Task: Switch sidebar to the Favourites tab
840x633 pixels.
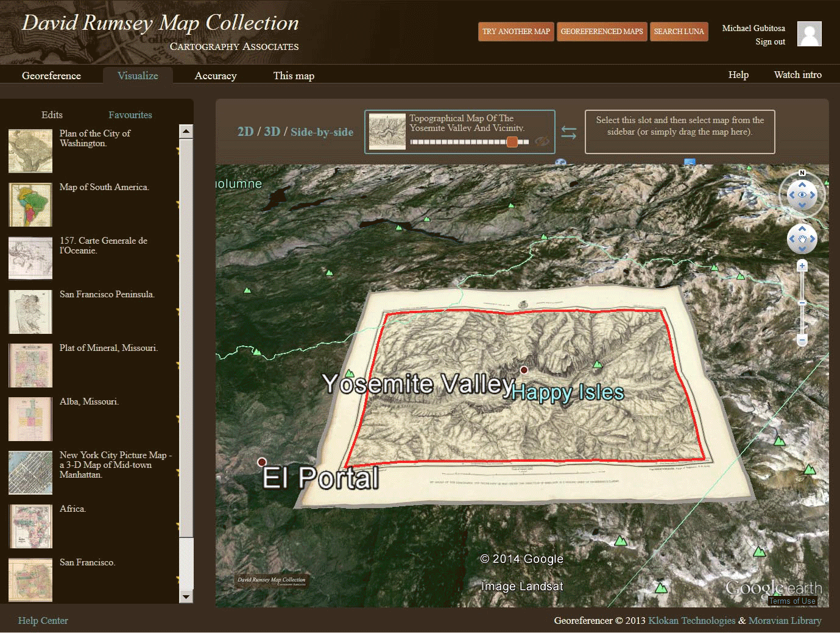Action: pyautogui.click(x=130, y=115)
